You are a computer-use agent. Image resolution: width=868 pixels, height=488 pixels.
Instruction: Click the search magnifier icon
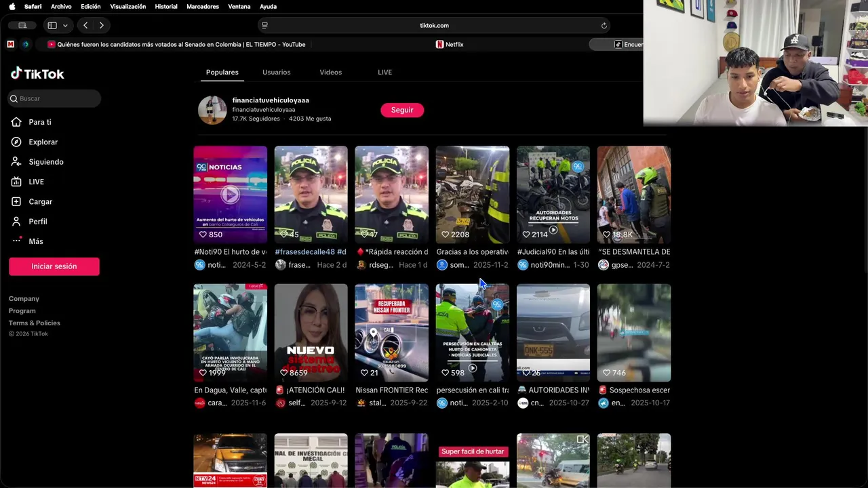pos(14,98)
